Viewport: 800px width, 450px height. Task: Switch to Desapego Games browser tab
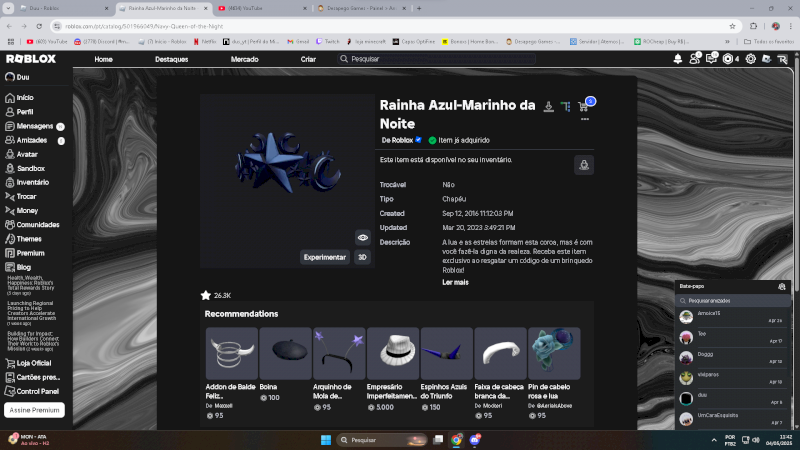(361, 8)
